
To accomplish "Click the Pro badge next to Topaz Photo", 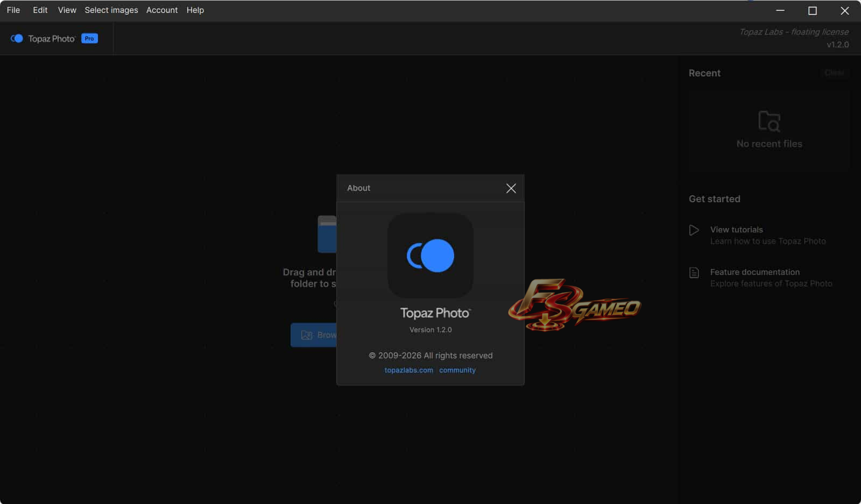I will pos(89,39).
